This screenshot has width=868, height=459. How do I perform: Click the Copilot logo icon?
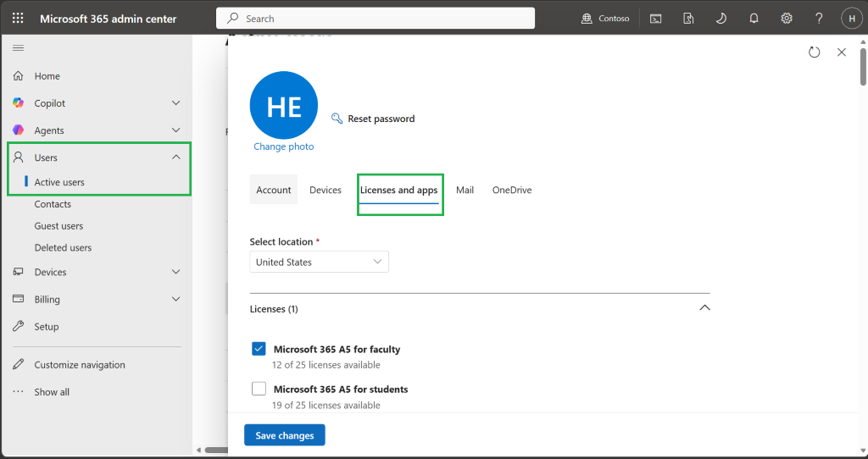pos(19,102)
